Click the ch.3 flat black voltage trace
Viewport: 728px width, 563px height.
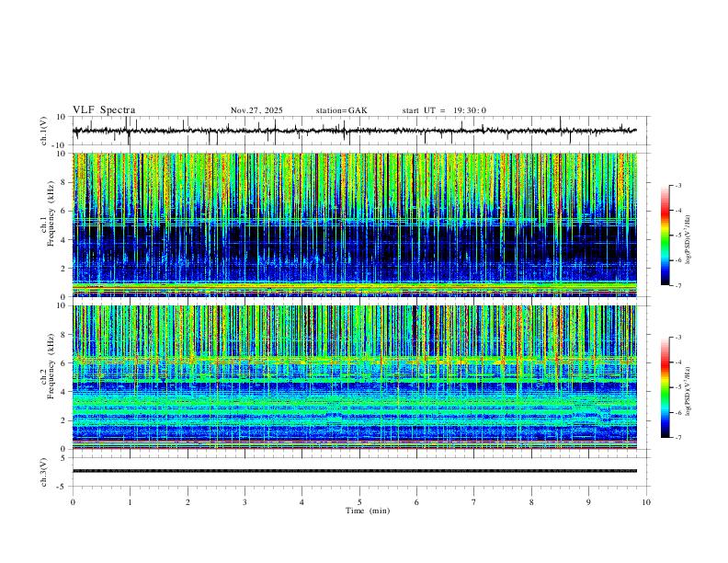pyautogui.click(x=355, y=471)
